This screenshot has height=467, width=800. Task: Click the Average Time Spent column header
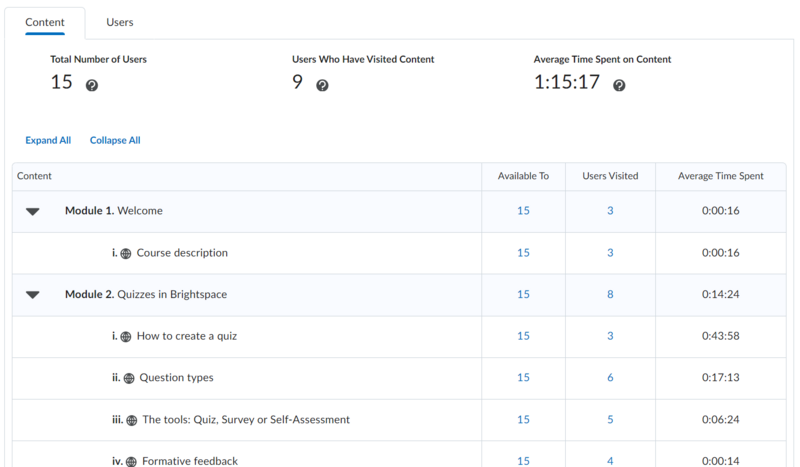720,176
